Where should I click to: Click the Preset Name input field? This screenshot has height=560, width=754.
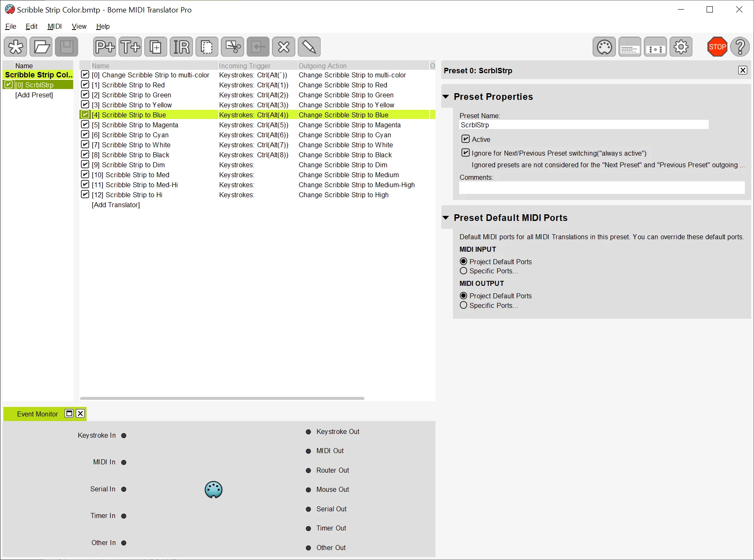(x=584, y=125)
